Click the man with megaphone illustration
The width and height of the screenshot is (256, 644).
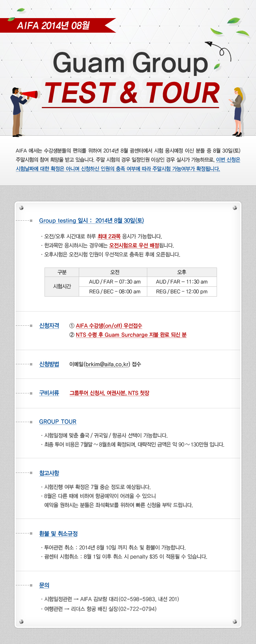[x=24, y=112]
